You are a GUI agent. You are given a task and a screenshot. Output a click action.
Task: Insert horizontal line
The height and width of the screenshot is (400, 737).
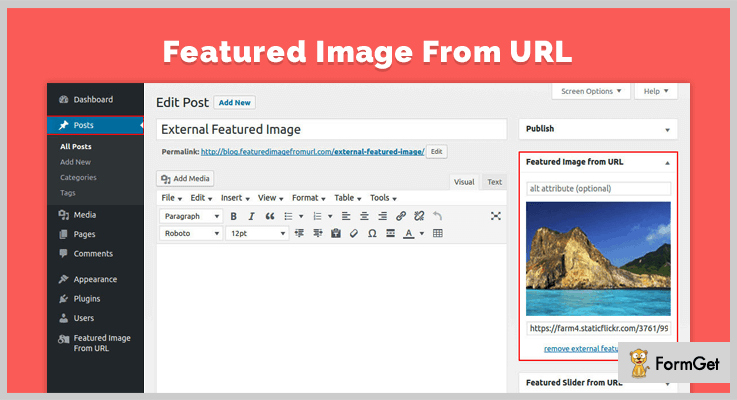point(390,233)
